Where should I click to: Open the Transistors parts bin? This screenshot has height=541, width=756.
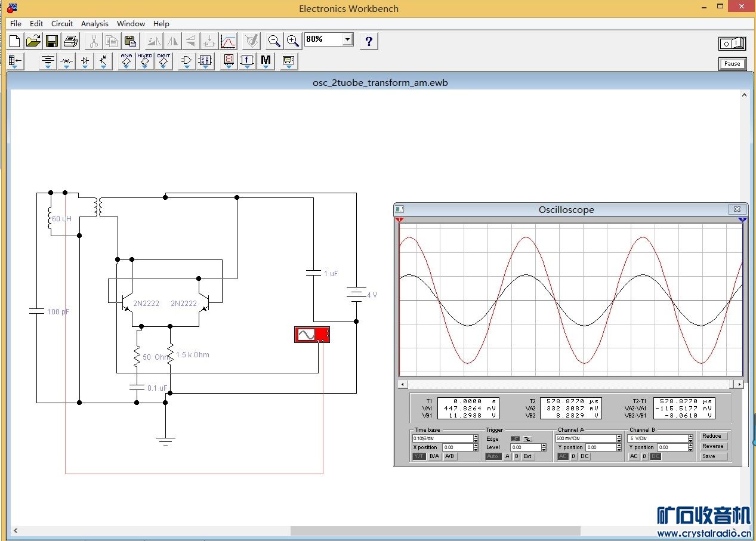point(103,61)
